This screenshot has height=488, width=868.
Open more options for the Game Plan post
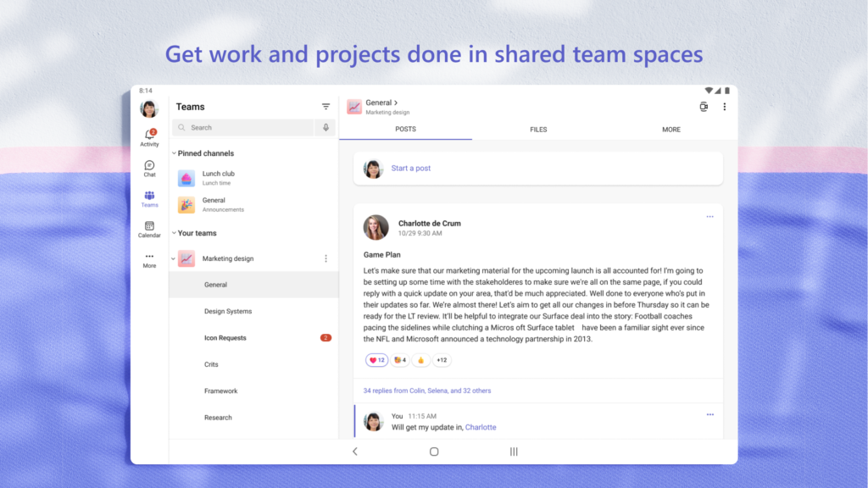point(709,217)
